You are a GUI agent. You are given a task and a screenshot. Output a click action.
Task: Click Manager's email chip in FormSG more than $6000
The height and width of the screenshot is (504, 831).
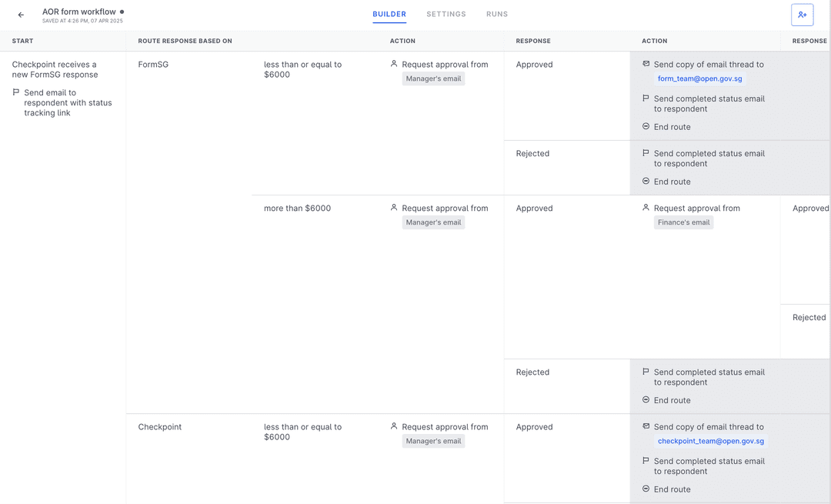[433, 222]
